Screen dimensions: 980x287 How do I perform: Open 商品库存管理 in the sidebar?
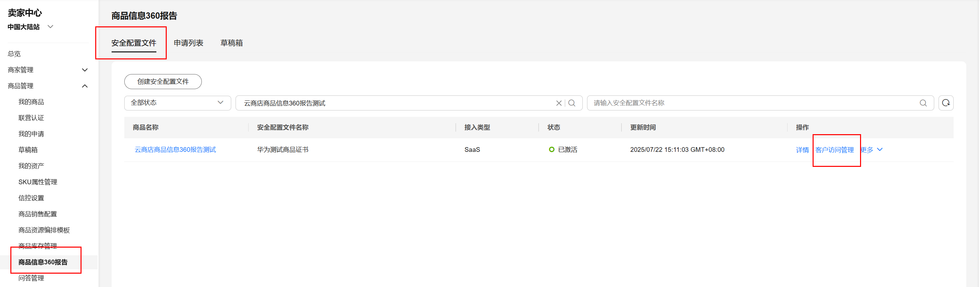point(38,246)
